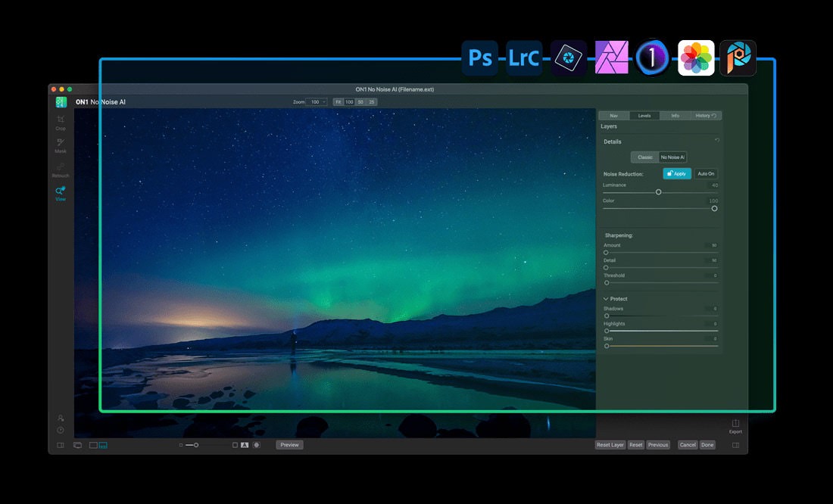Viewport: 833px width, 504px height.
Task: Click the Capture One icon
Action: click(x=652, y=58)
